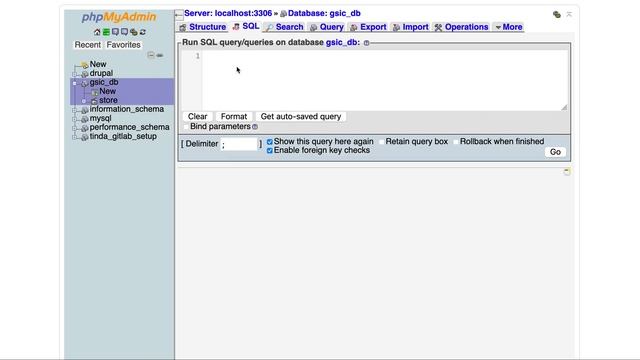Image resolution: width=640 pixels, height=360 pixels.
Task: Open the Search tab
Action: (284, 27)
